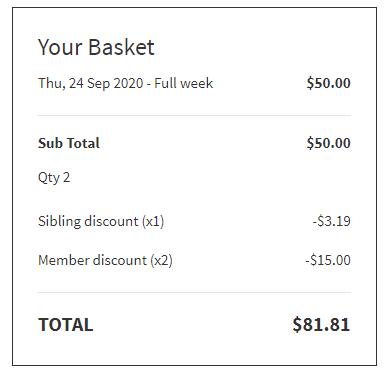This screenshot has width=385, height=373.
Task: Click the Sub Total label
Action: coord(69,143)
